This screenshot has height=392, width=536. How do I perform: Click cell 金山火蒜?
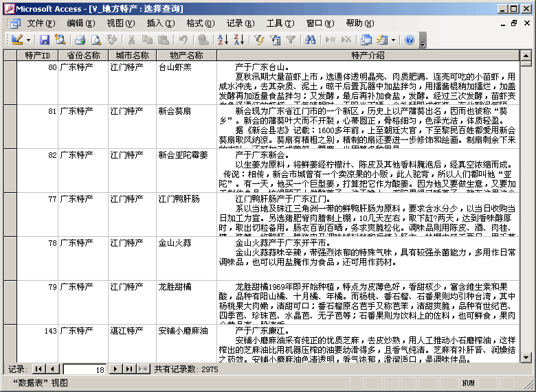coord(187,259)
